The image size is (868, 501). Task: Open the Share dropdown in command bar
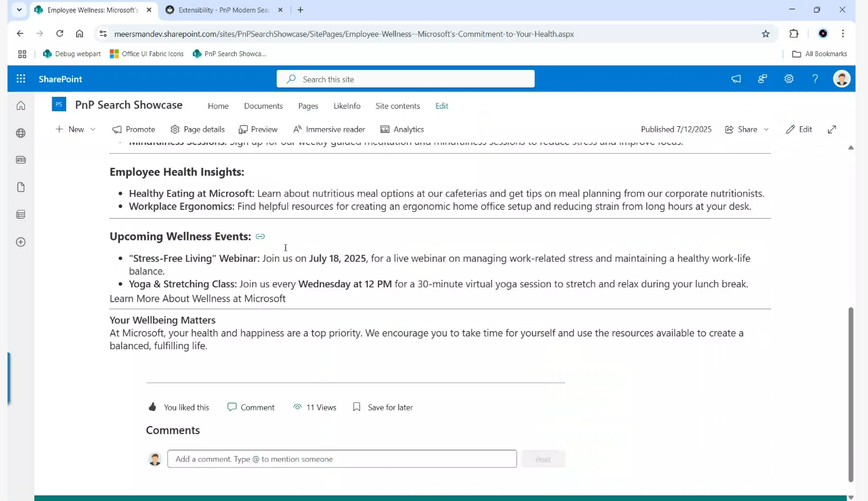(747, 129)
